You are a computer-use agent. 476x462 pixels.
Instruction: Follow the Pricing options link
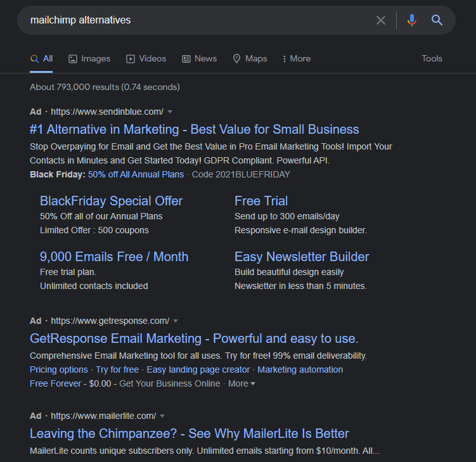58,369
